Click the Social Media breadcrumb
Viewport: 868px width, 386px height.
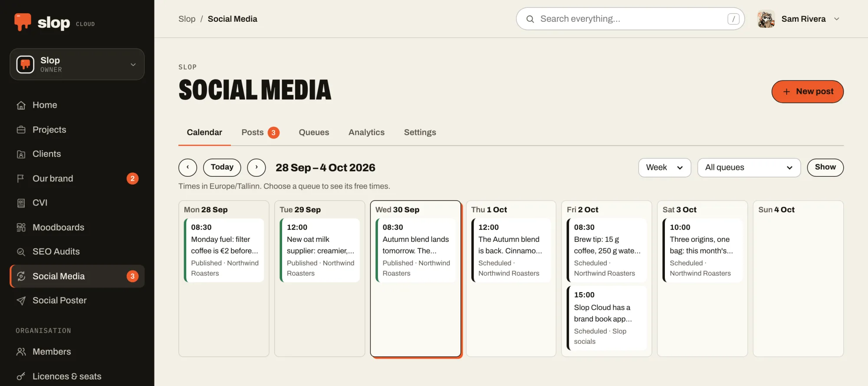point(232,19)
